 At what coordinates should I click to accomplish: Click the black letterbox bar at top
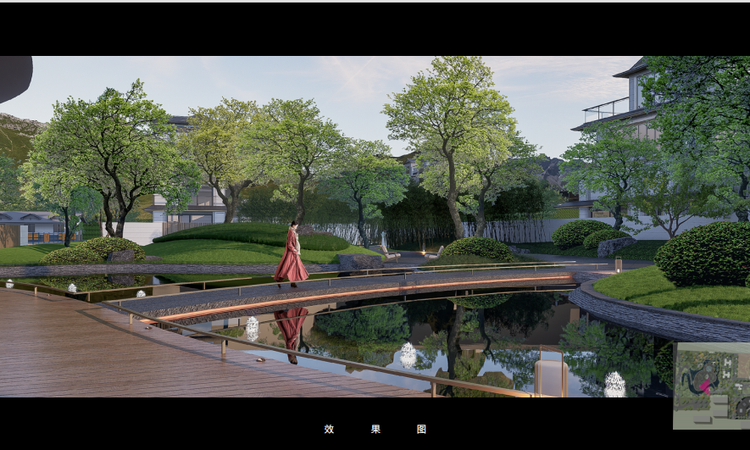point(375,28)
